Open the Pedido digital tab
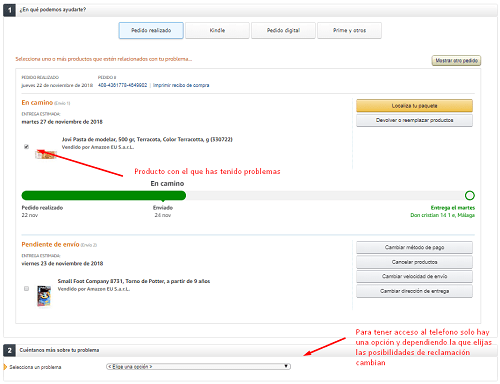Screen dimensions: 500x384 283,30
